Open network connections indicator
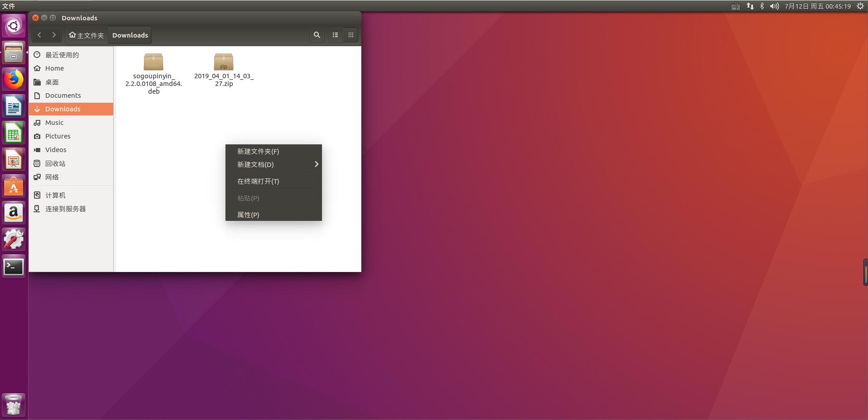The height and width of the screenshot is (420, 868). click(x=750, y=6)
